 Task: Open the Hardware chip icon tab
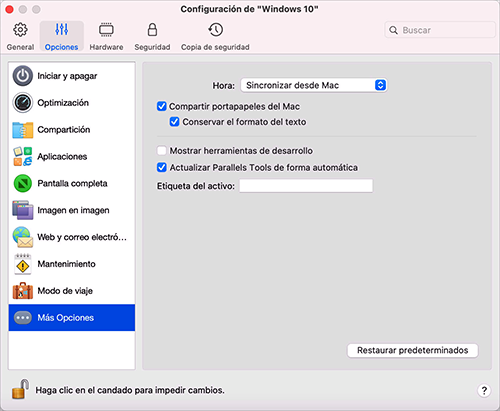[106, 30]
